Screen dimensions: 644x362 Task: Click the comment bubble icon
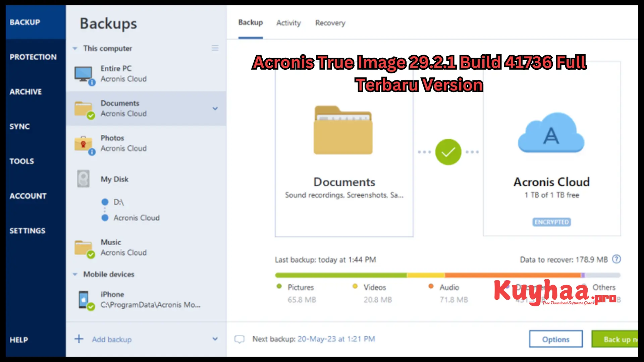pyautogui.click(x=239, y=339)
